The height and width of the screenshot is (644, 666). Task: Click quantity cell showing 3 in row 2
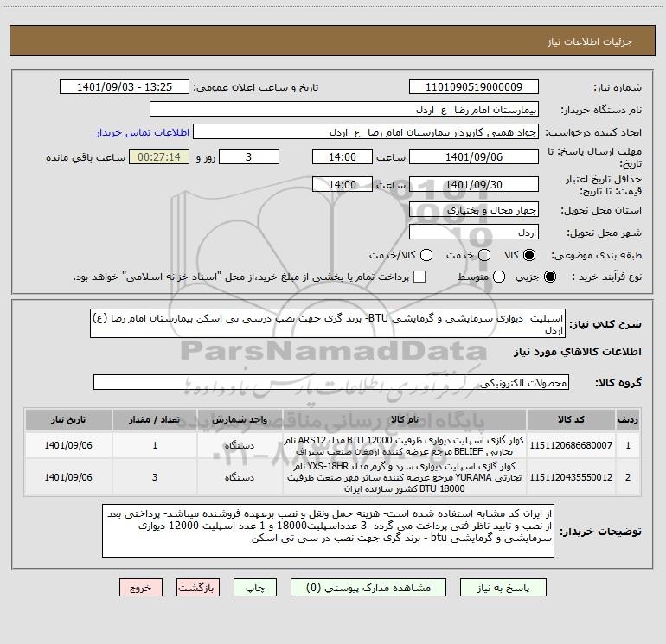tap(155, 477)
